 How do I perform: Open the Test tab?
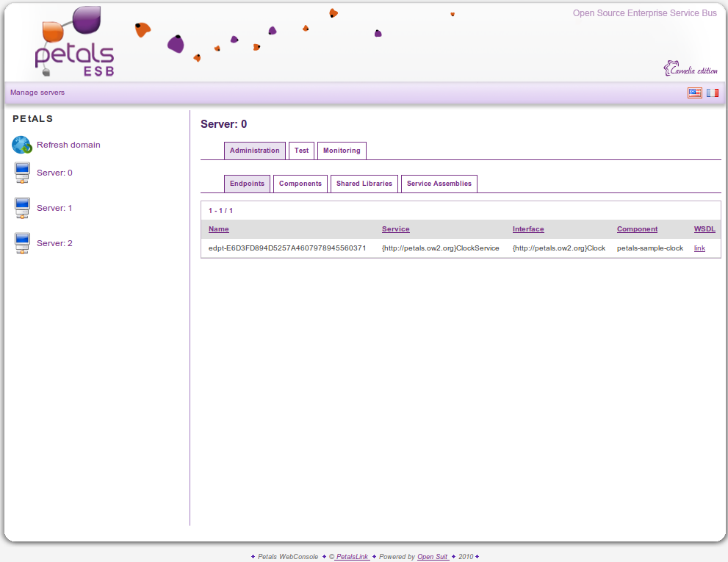301,151
